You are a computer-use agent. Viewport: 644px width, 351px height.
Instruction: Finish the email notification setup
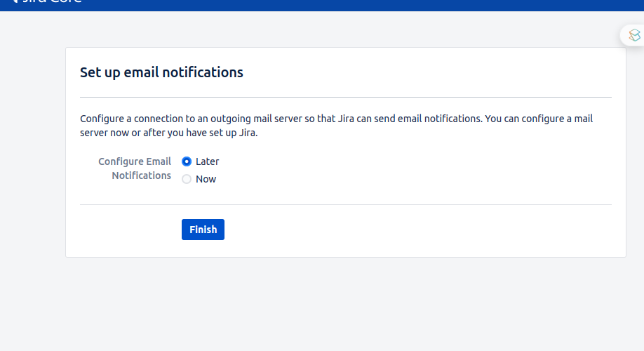(x=203, y=230)
